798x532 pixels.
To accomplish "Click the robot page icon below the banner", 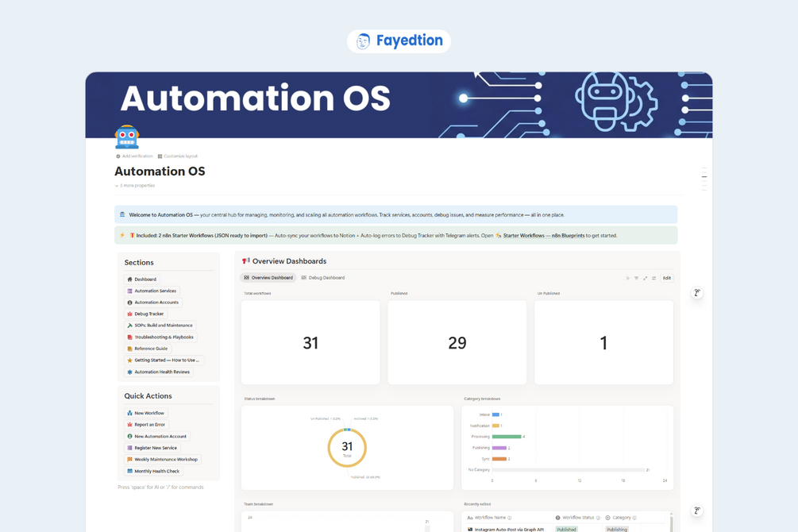I will click(x=127, y=137).
